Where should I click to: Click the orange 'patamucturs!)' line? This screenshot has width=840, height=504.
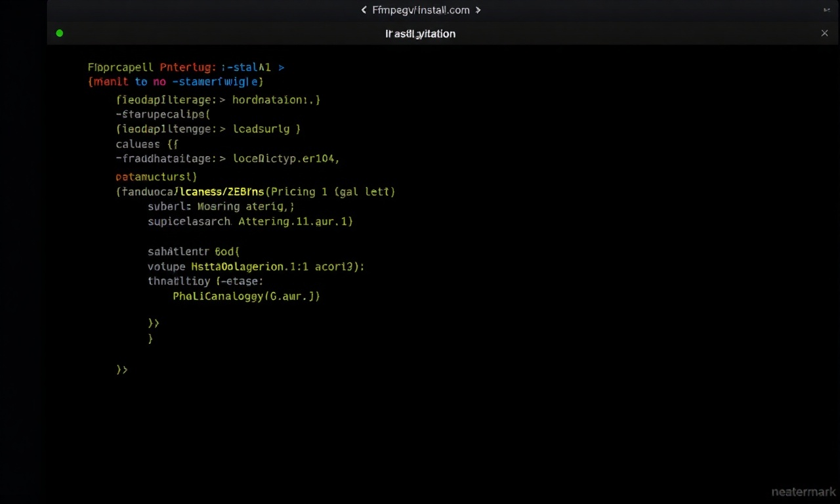point(156,177)
